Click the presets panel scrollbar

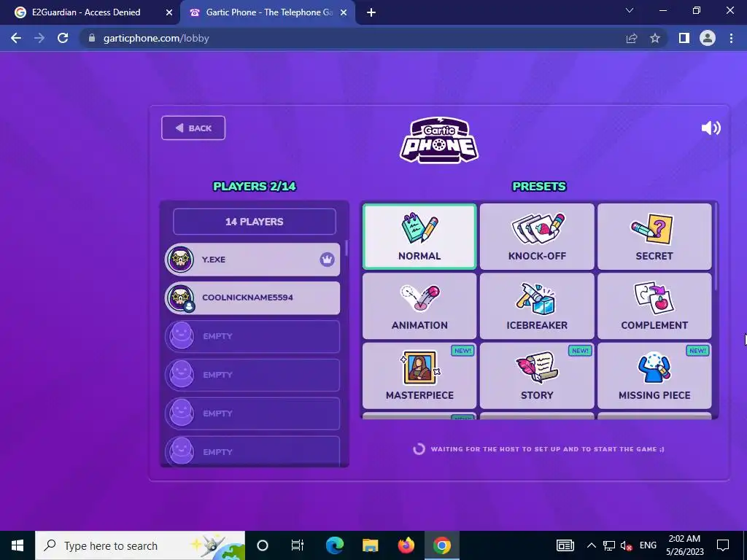tap(716, 246)
